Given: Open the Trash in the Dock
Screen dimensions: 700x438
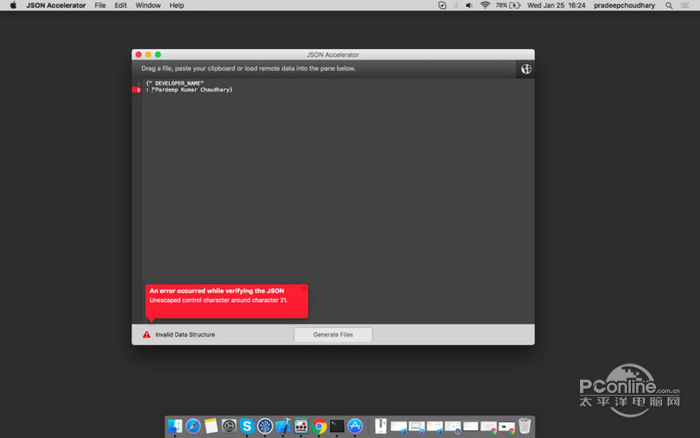Looking at the screenshot, I should pyautogui.click(x=525, y=426).
